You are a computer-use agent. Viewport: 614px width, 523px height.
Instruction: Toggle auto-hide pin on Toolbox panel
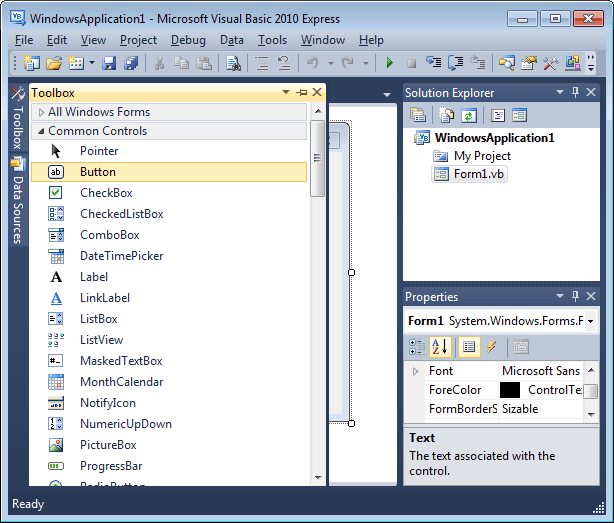pos(302,93)
